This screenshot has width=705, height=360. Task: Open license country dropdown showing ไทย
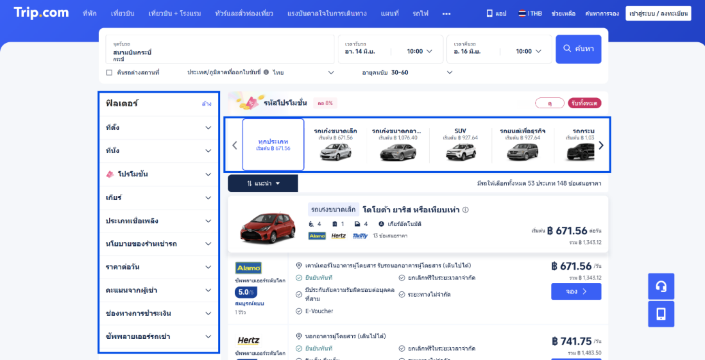pos(303,72)
